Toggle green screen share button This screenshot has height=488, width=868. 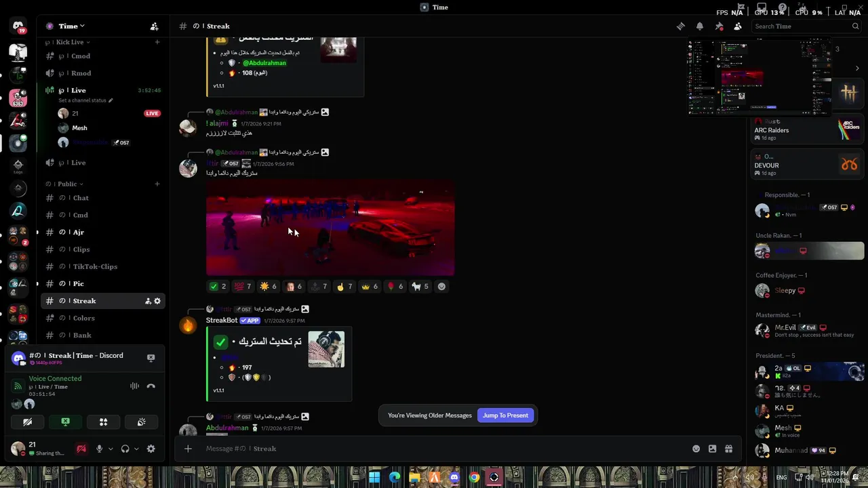coord(65,422)
